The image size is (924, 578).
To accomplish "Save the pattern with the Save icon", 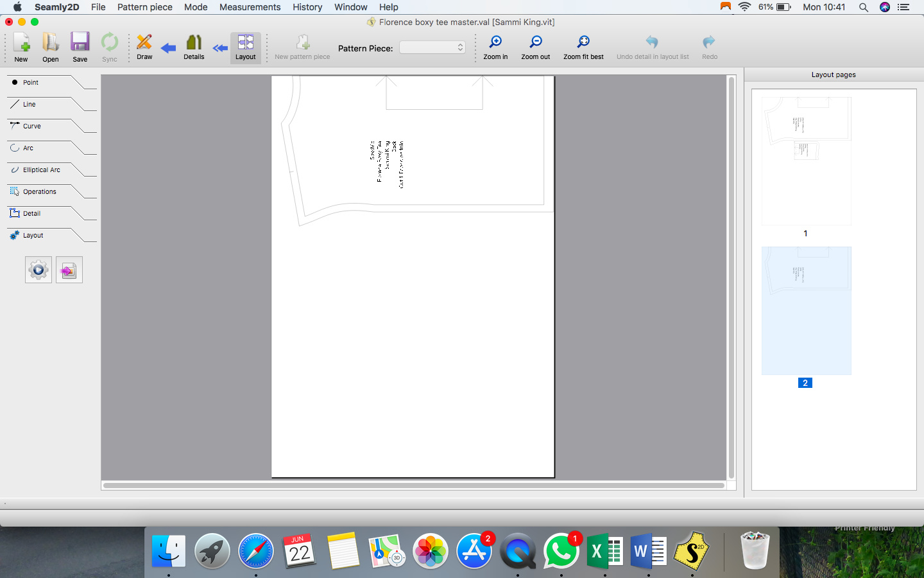I will [80, 43].
